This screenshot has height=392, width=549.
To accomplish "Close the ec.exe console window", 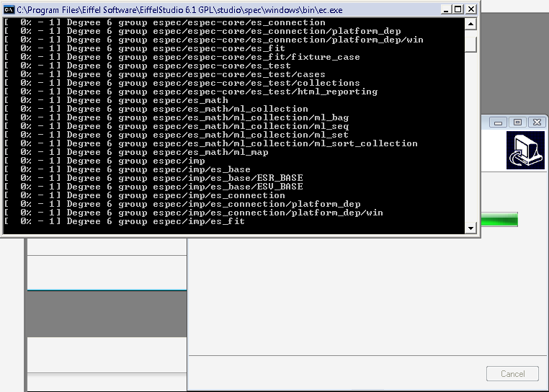I will [x=471, y=9].
